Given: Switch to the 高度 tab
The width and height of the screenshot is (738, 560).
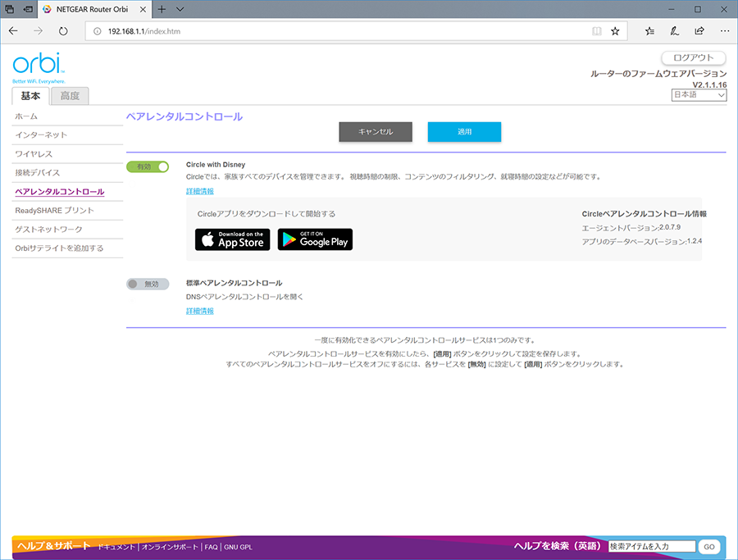Looking at the screenshot, I should [x=70, y=96].
